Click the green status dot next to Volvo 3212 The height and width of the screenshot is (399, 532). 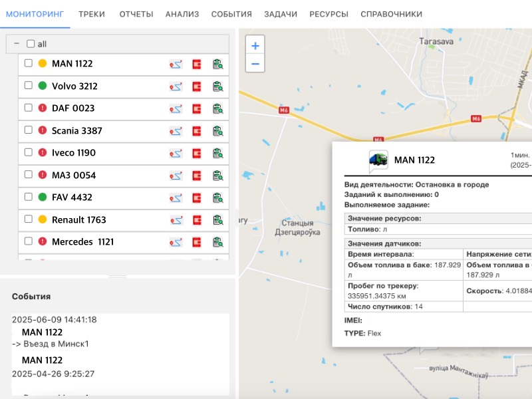(41, 86)
